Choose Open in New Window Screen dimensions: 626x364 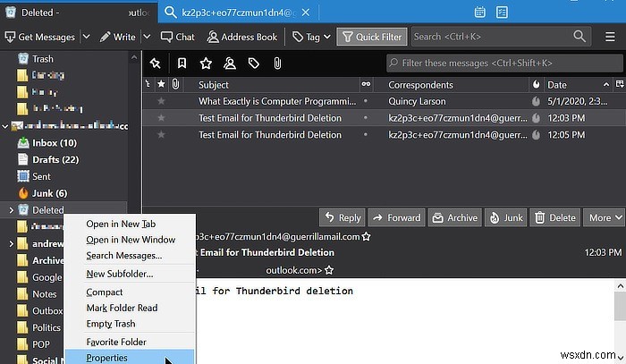pos(130,240)
